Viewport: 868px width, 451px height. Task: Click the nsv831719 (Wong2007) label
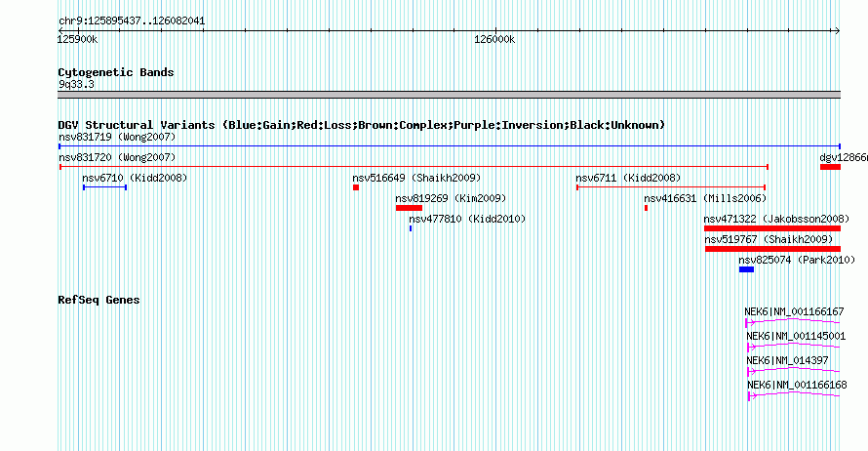point(117,137)
